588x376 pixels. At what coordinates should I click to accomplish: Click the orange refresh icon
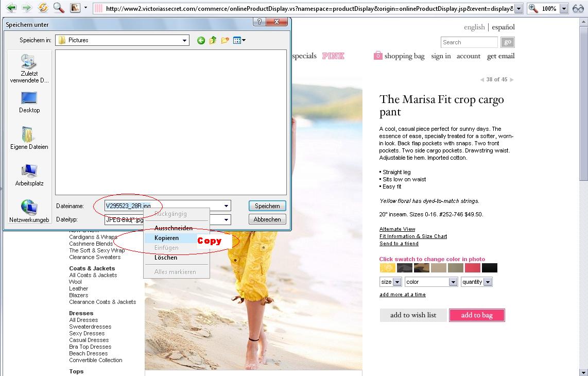tap(43, 8)
